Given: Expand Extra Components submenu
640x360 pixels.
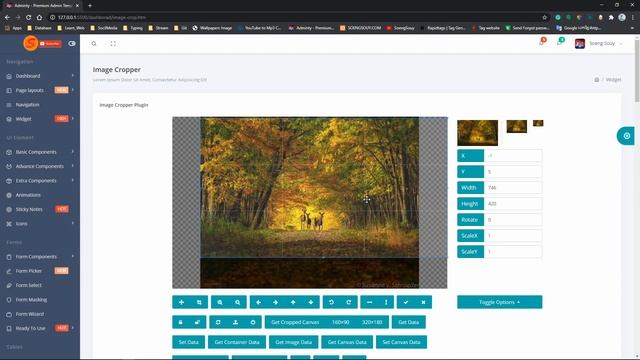Looking at the screenshot, I should [40, 180].
